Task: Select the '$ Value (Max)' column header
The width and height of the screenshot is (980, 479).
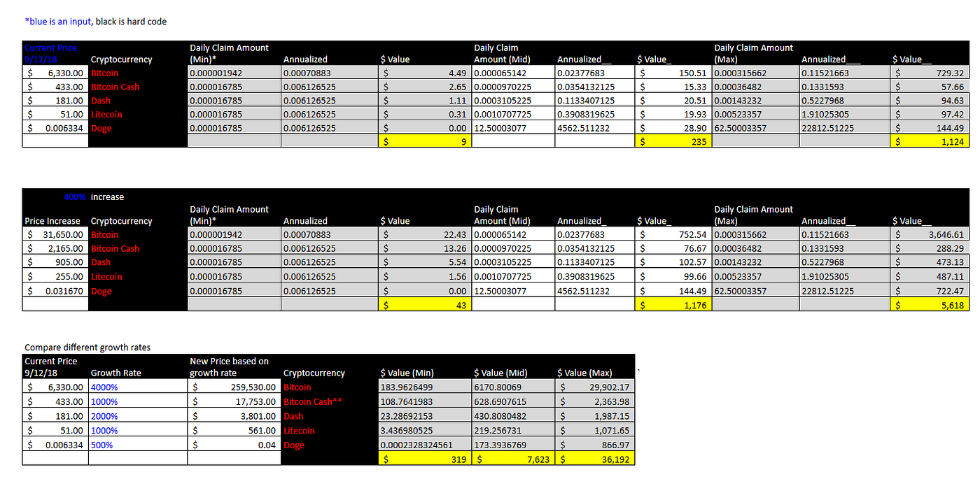Action: [x=584, y=373]
